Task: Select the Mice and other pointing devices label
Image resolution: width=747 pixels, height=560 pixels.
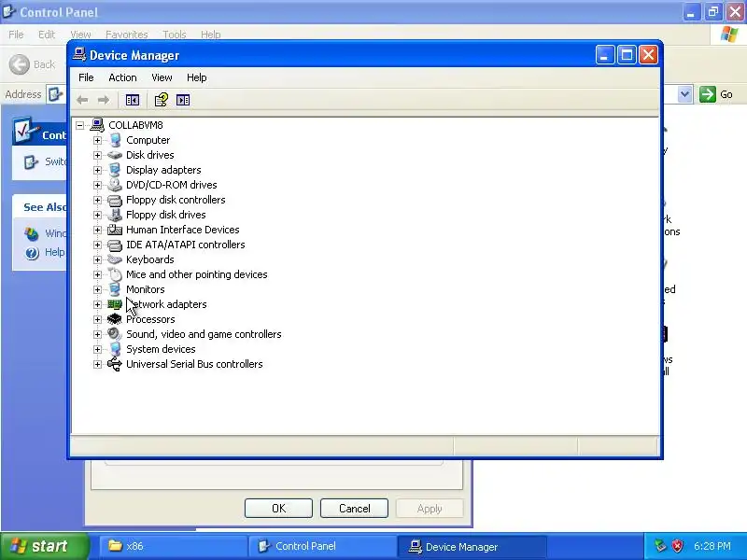Action: click(x=196, y=274)
